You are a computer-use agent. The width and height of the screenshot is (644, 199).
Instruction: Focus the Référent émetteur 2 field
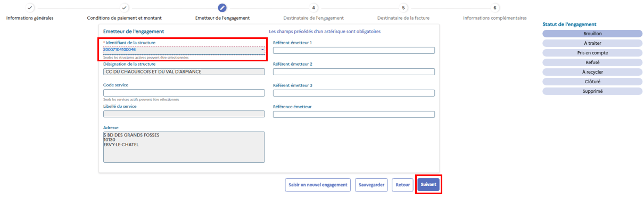[x=354, y=71]
